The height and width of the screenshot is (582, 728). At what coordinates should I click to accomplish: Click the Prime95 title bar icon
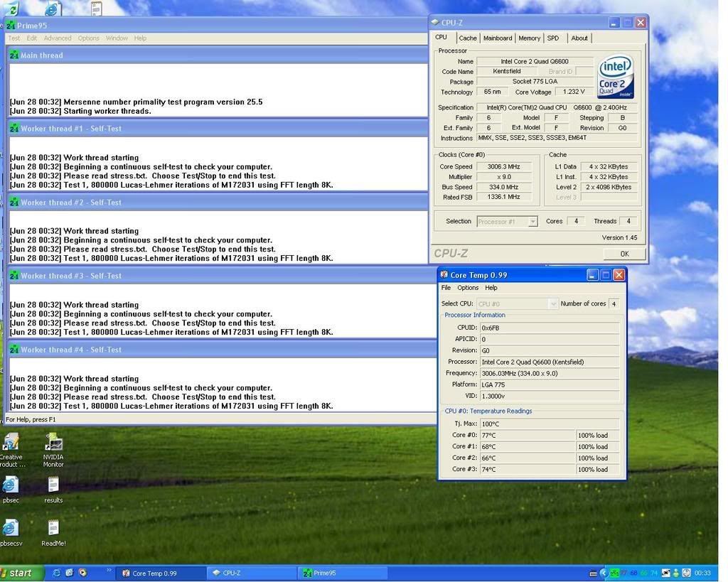11,25
